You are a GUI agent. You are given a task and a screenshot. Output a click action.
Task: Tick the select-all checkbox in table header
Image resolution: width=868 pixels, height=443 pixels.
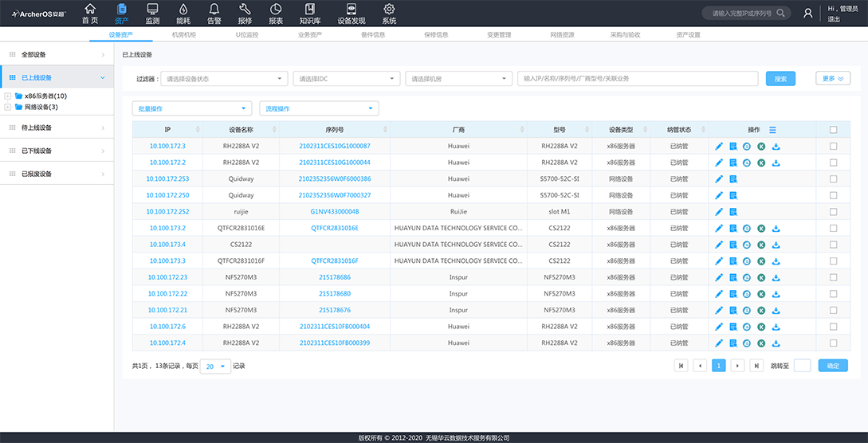(833, 130)
